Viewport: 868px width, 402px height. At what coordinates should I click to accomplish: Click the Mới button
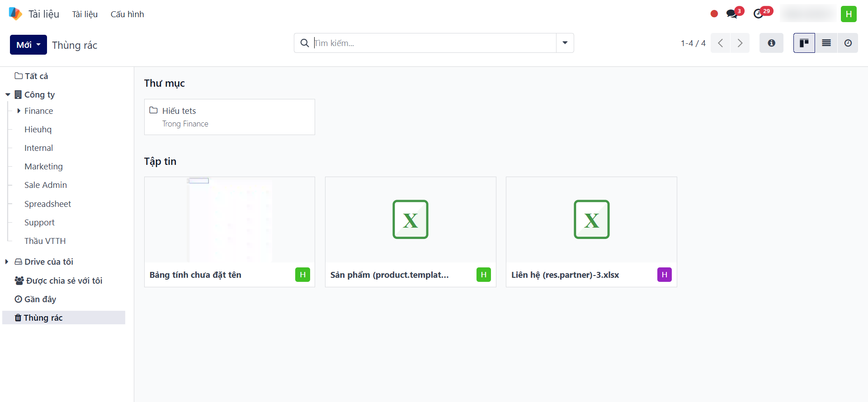pos(28,45)
